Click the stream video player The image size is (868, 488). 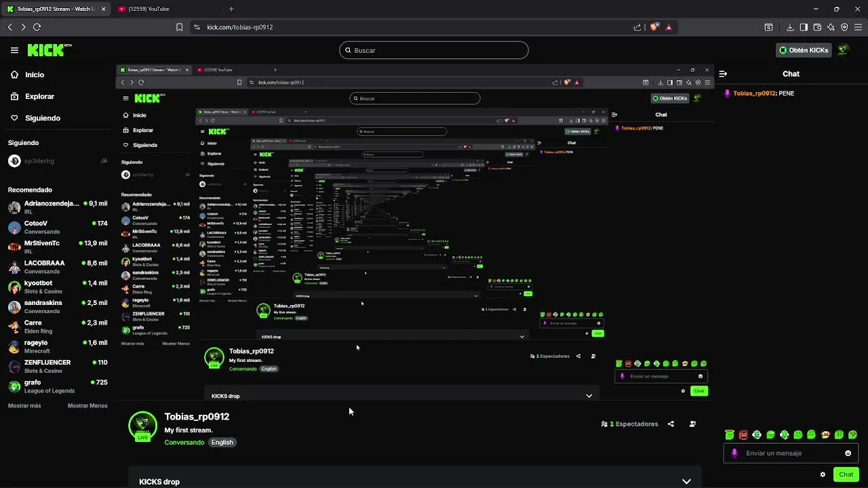click(414, 232)
